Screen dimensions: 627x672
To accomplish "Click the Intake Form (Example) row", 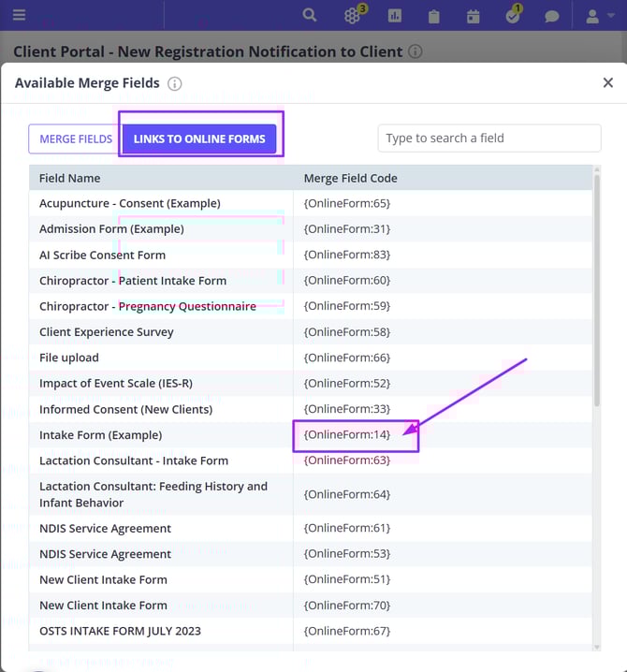I will [x=101, y=434].
